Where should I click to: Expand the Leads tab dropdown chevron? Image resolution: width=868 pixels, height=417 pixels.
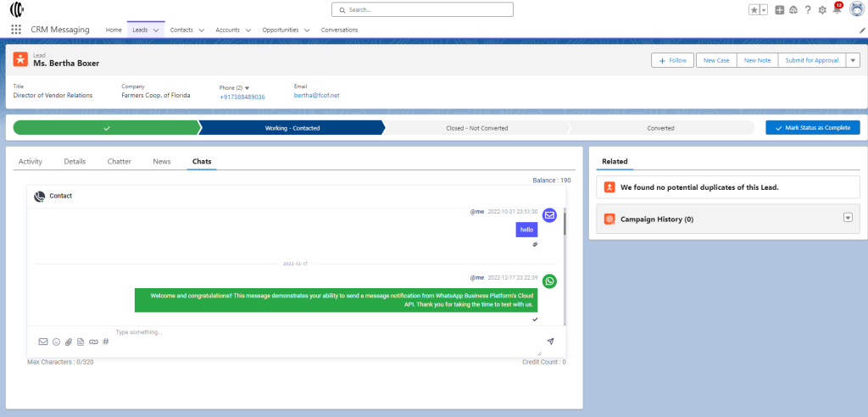[156, 31]
